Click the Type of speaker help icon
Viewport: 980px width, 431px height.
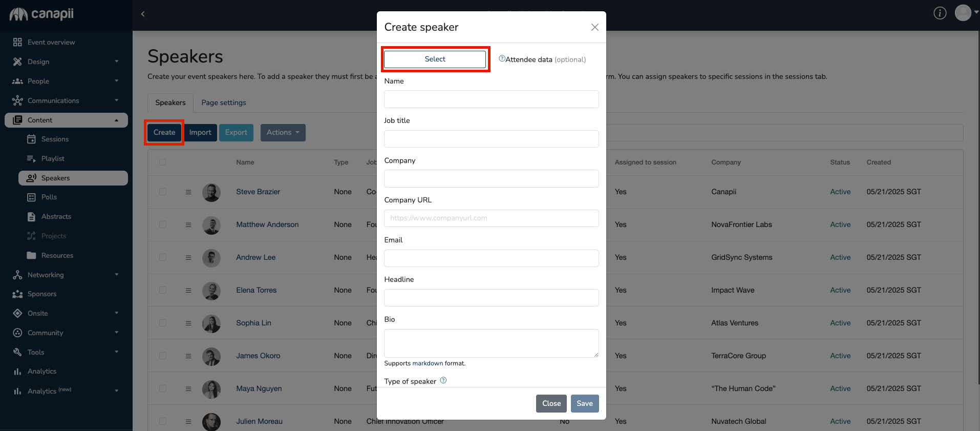tap(443, 380)
